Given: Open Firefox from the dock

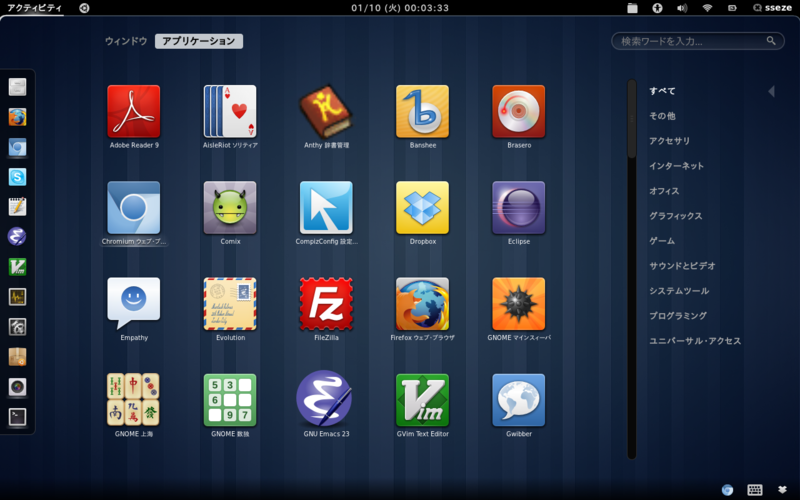Looking at the screenshot, I should (x=17, y=117).
